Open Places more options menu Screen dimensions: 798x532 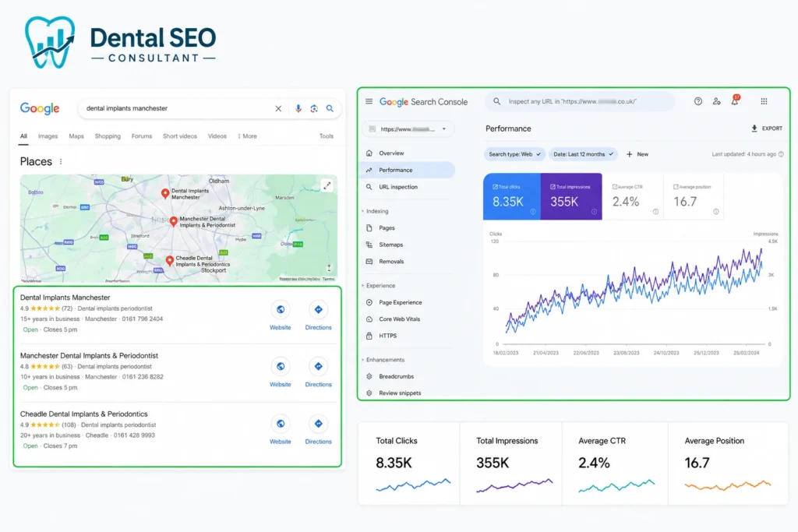click(x=61, y=162)
